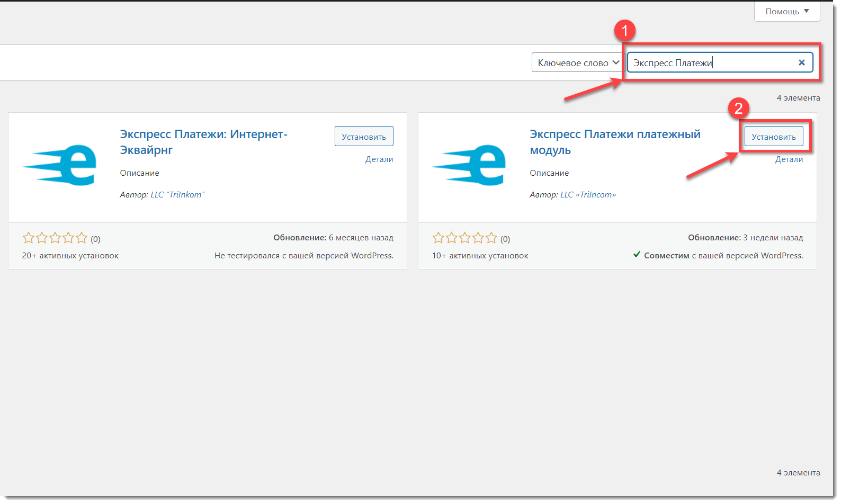Open the Экспресс Платежи платежный модуль title link
The height and width of the screenshot is (504, 841).
coord(615,142)
